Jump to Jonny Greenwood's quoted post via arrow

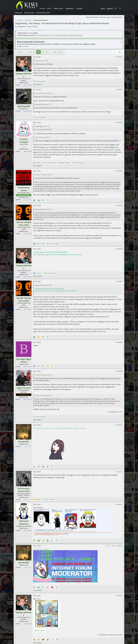click(52, 93)
